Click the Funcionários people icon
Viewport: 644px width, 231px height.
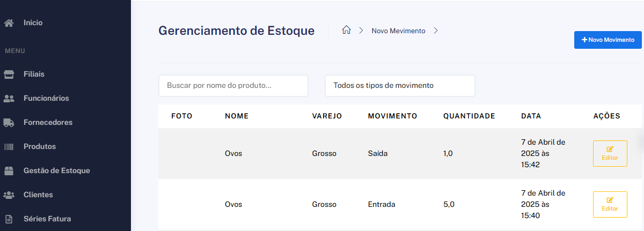(9, 99)
